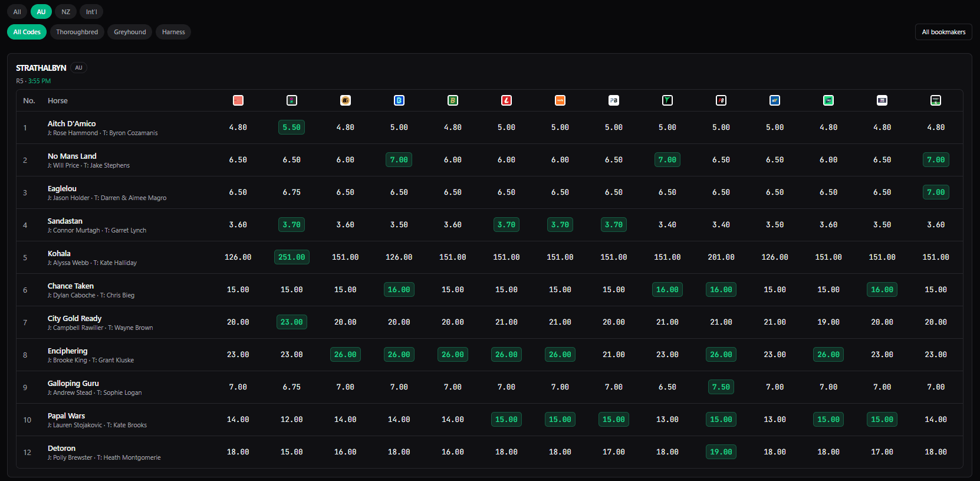Click the black icon with green Y

667,100
